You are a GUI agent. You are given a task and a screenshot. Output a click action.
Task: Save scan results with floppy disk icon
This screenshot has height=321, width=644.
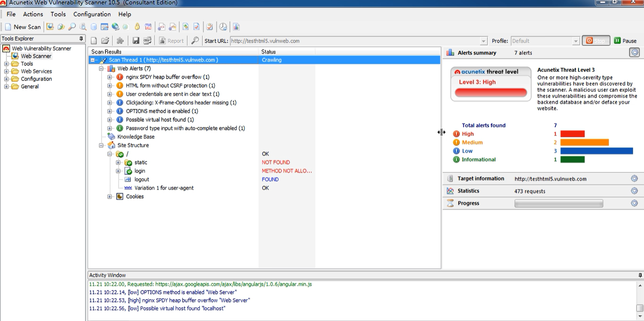pos(136,41)
